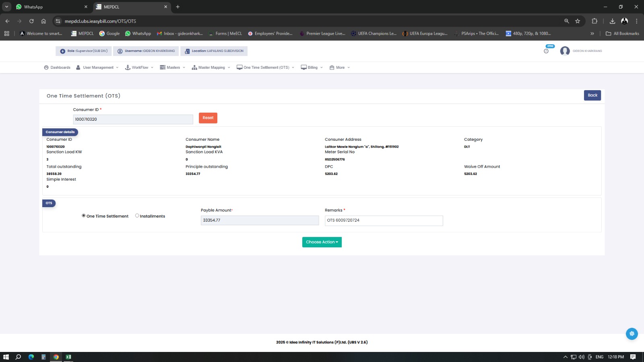This screenshot has width=644, height=362.
Task: Bookmark this page with star icon
Action: tap(578, 21)
